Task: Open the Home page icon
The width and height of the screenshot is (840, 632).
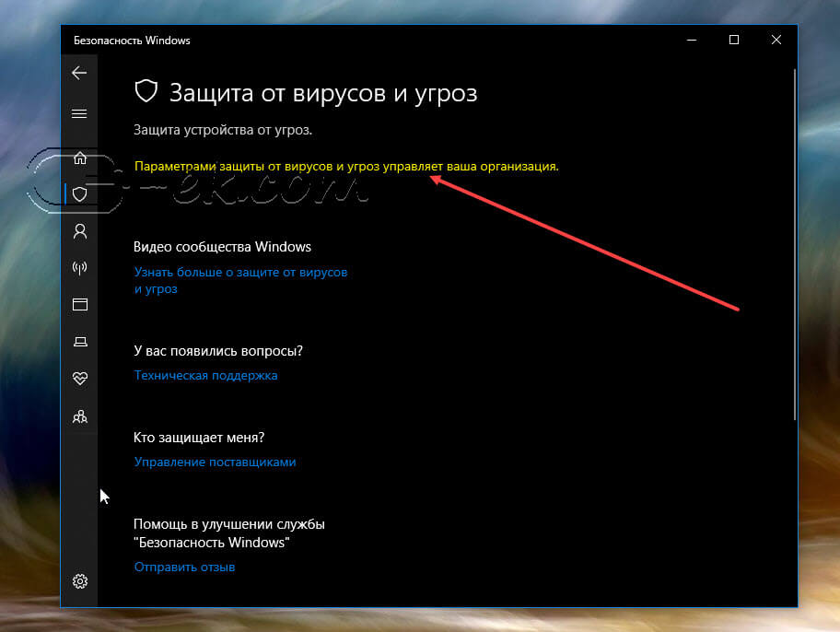Action: click(x=80, y=158)
